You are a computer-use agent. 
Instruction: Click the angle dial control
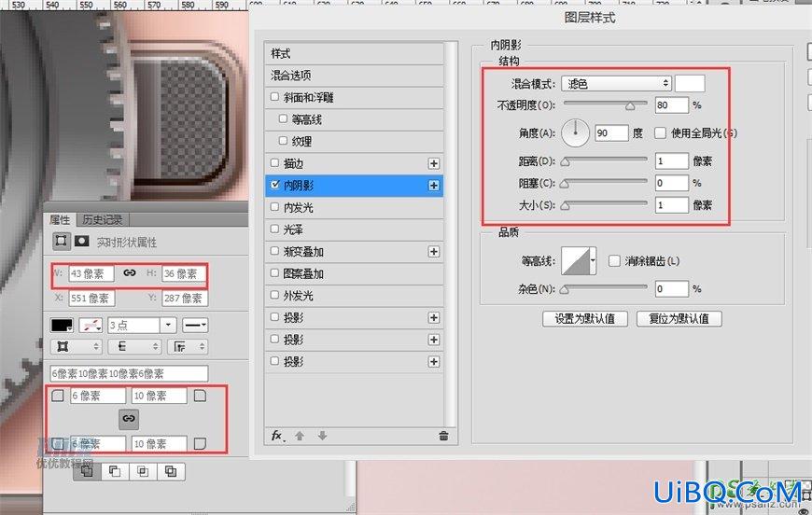tap(575, 132)
